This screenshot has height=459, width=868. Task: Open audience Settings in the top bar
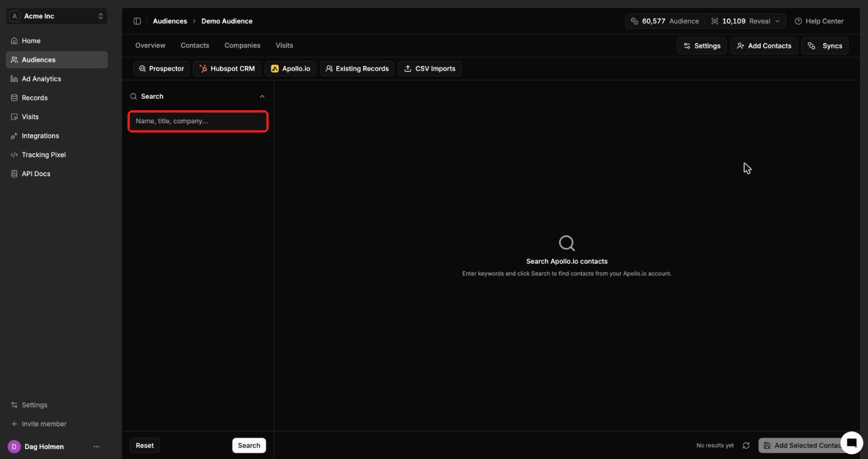[702, 46]
